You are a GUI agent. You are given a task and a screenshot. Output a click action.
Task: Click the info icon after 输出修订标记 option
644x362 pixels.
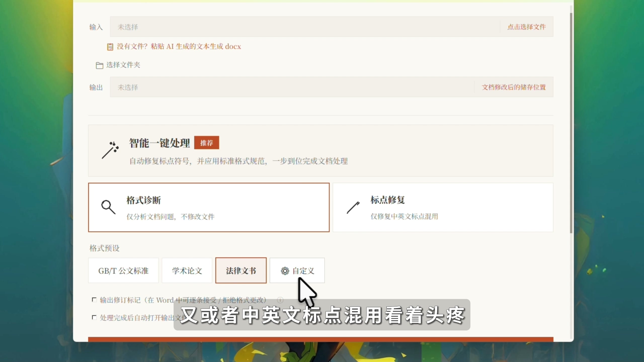pyautogui.click(x=280, y=300)
